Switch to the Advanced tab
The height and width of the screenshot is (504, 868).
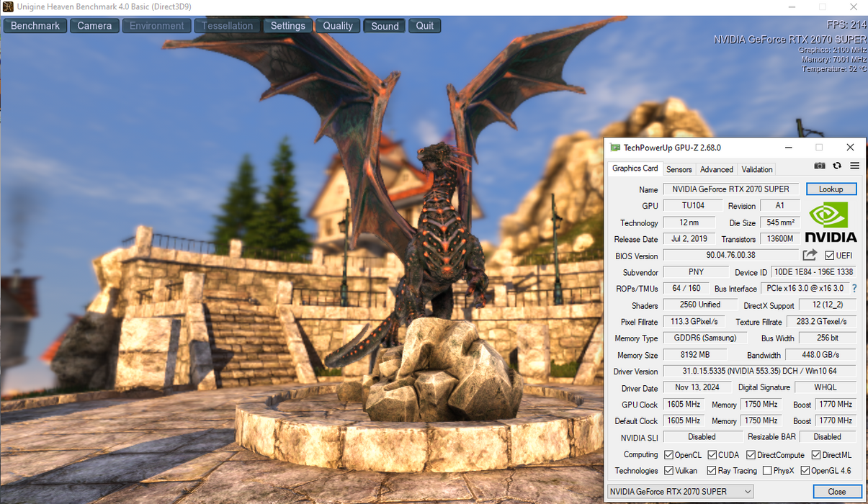pos(717,169)
